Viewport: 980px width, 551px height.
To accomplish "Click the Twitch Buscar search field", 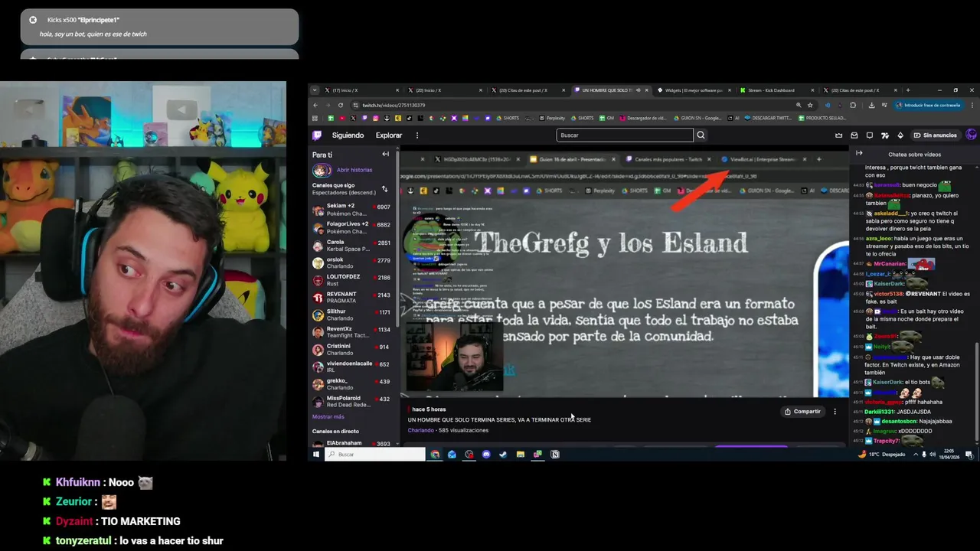I will [x=625, y=135].
